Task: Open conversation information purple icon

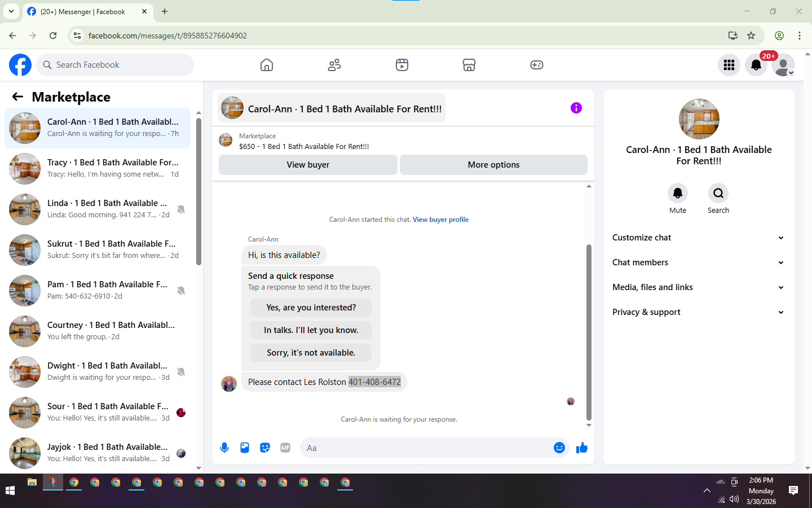Action: point(576,108)
